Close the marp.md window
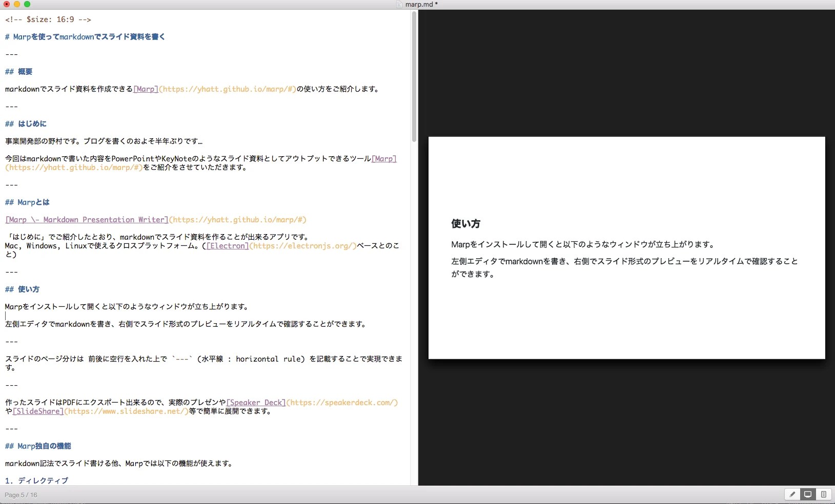835x504 pixels. pyautogui.click(x=7, y=4)
